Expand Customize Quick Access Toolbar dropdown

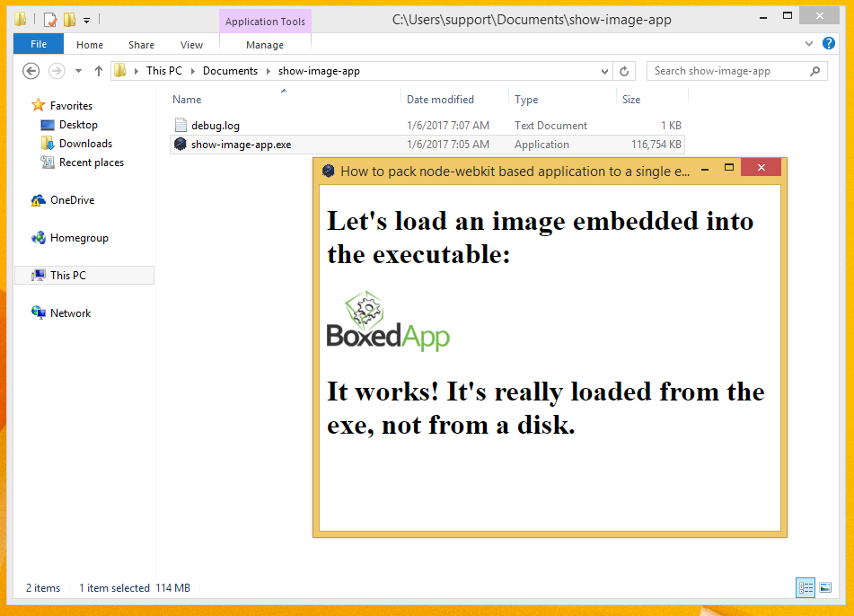[87, 20]
